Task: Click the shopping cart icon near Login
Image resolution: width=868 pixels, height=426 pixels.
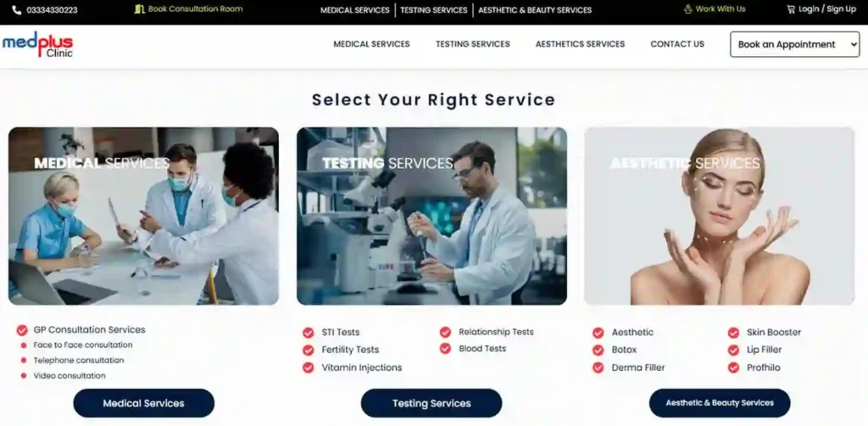Action: coord(791,9)
